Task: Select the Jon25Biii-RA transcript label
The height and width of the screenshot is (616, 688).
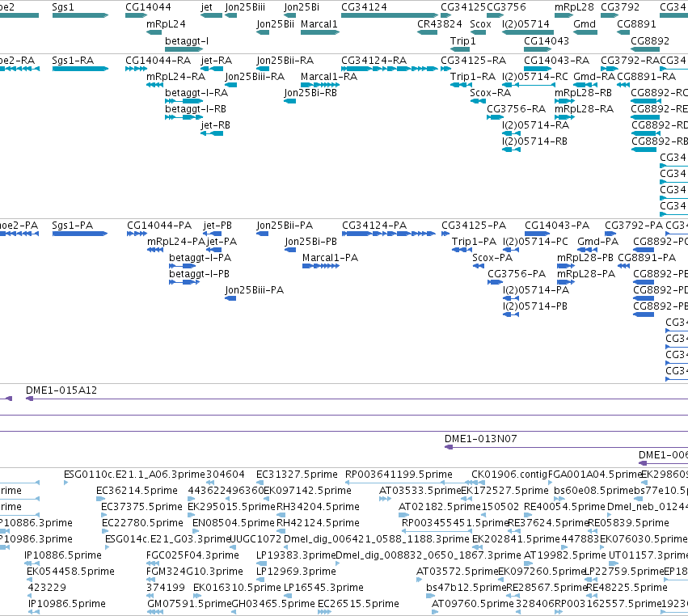Action: pyautogui.click(x=255, y=76)
